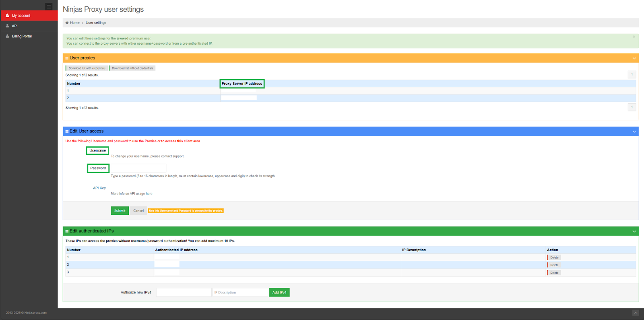644x320 pixels.
Task: Click the Proxy Server IP address column header
Action: point(242,84)
